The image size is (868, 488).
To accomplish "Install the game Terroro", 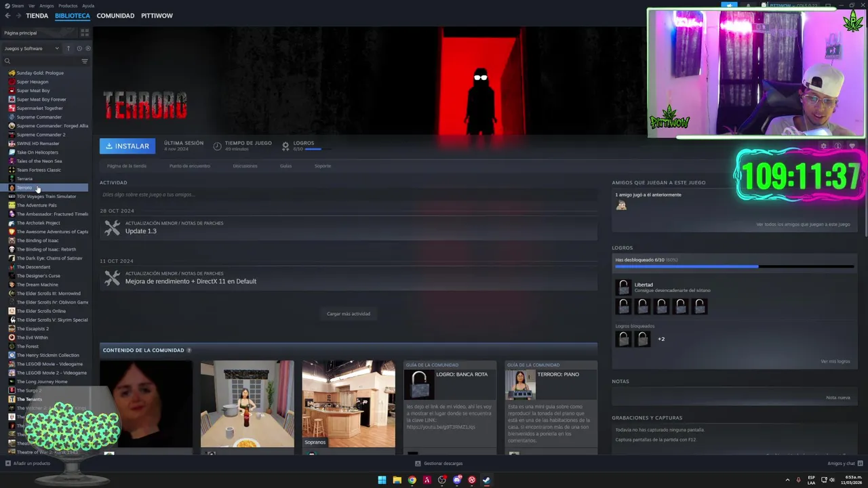I will pos(127,146).
